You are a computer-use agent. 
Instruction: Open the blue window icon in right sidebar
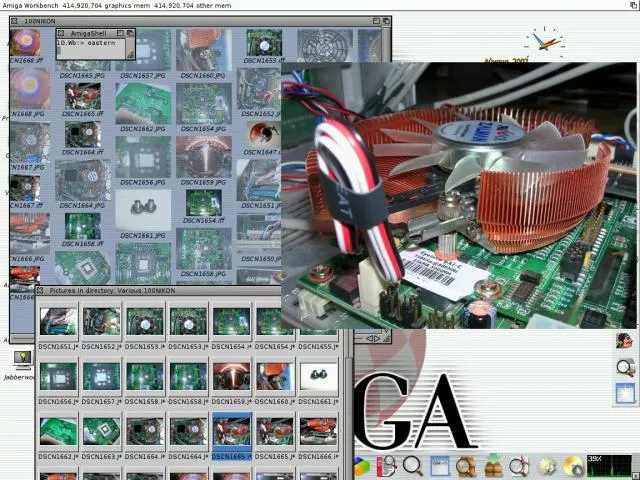point(626,393)
